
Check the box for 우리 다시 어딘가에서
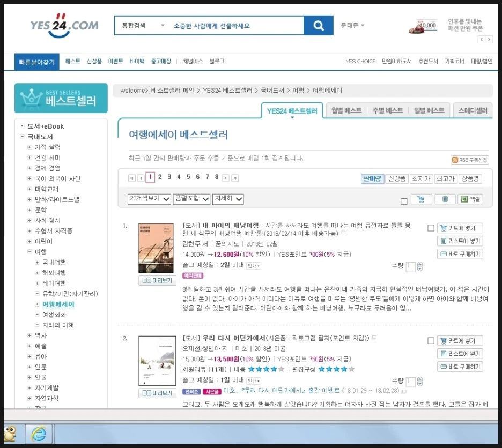[431, 340]
